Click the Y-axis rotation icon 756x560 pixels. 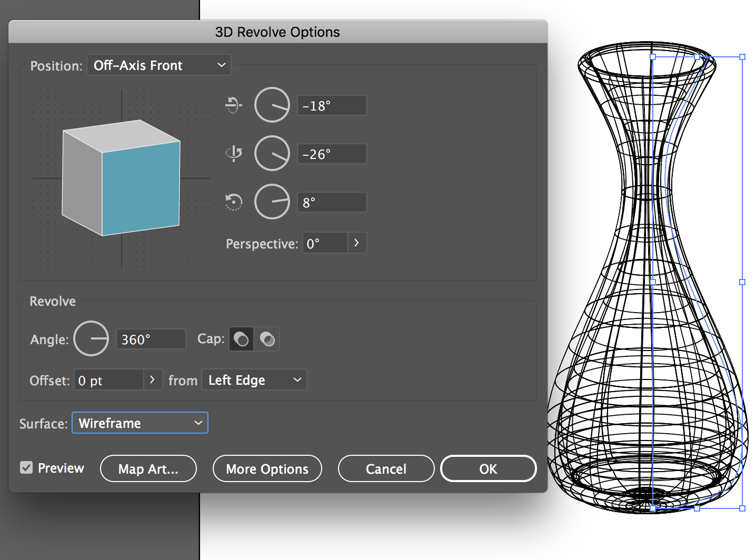coord(234,154)
